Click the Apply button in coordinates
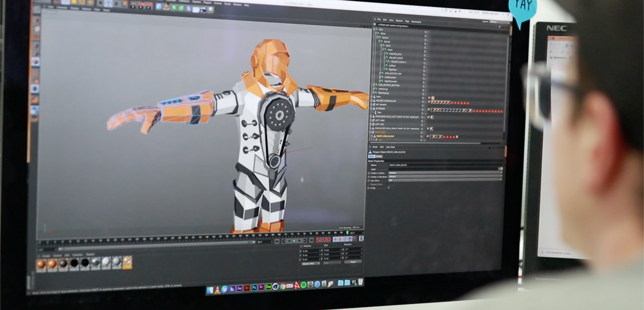 pyautogui.click(x=353, y=262)
